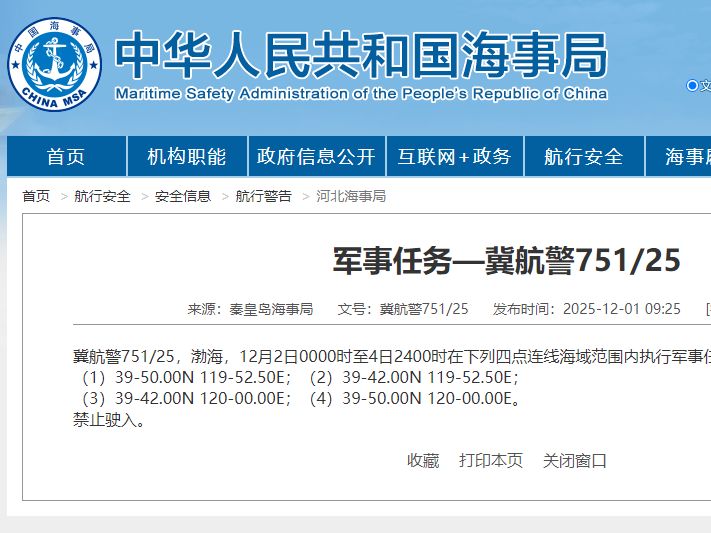
Task: Click 首页 in the breadcrumb trail
Action: 36,196
